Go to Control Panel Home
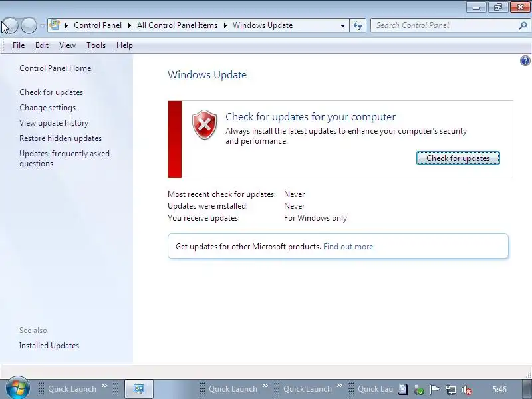 [x=55, y=68]
